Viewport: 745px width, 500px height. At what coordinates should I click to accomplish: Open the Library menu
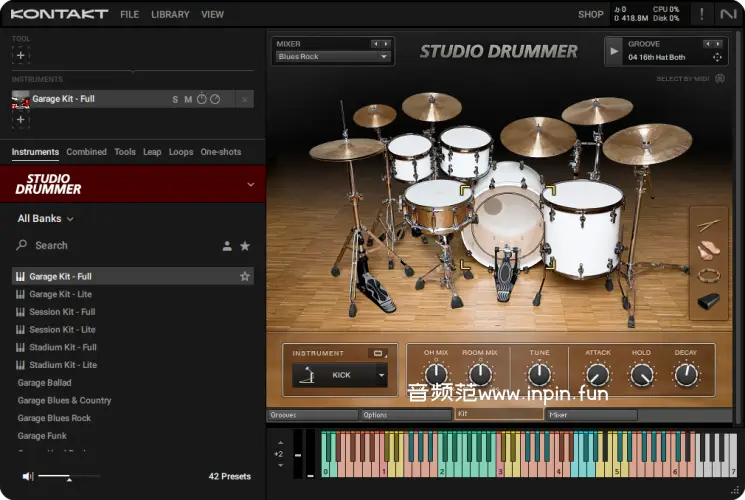click(170, 15)
